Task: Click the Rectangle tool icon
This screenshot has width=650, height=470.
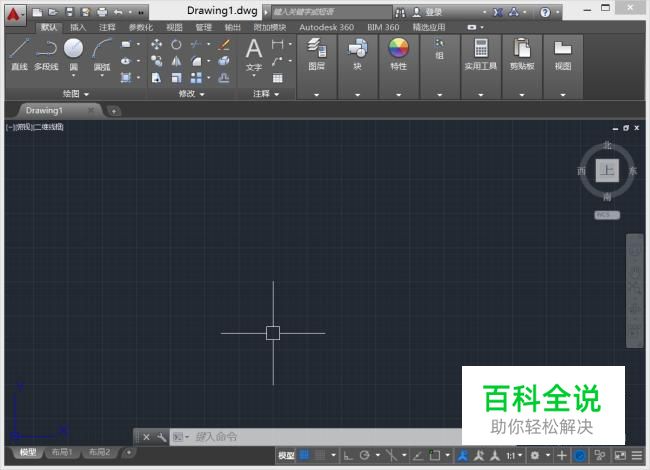Action: 126,44
